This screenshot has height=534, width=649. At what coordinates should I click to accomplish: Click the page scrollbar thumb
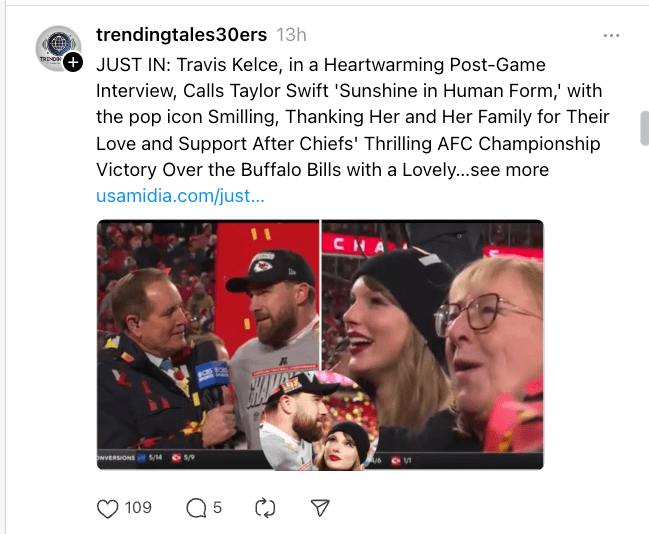coord(644,128)
